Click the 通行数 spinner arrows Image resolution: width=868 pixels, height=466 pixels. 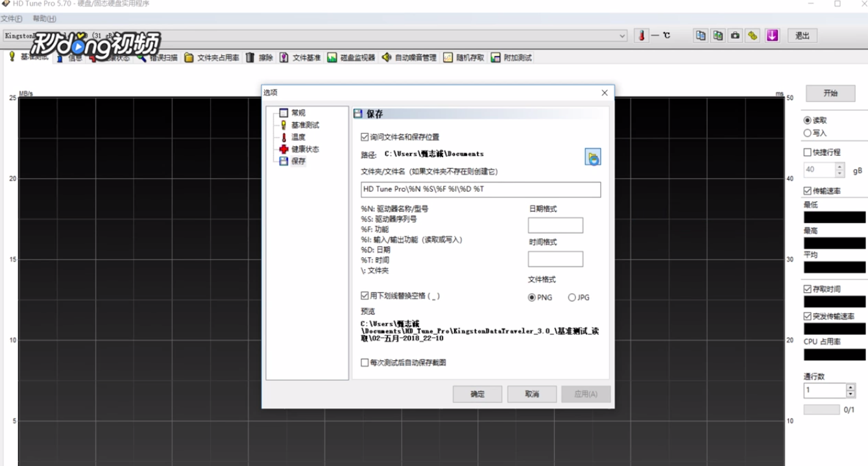point(850,391)
